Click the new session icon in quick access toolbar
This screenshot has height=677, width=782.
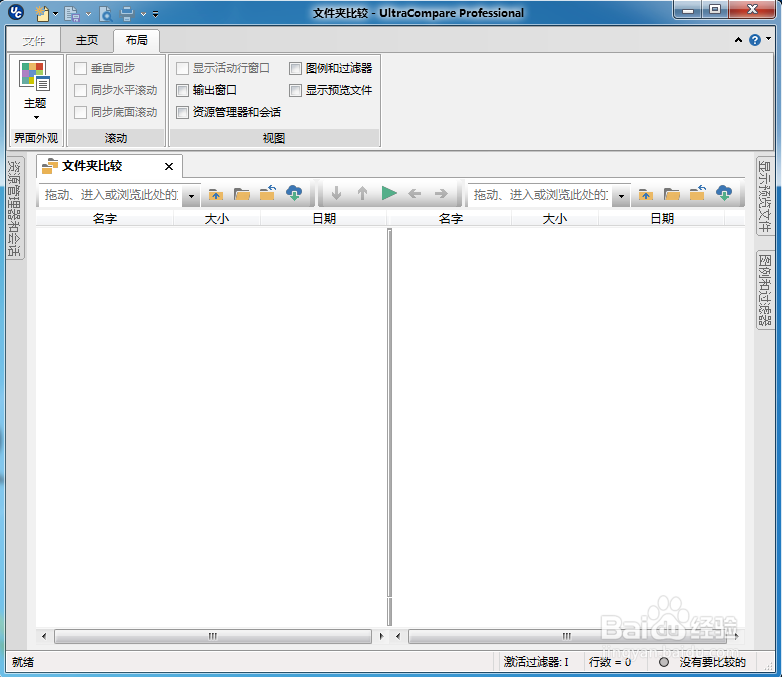point(42,13)
